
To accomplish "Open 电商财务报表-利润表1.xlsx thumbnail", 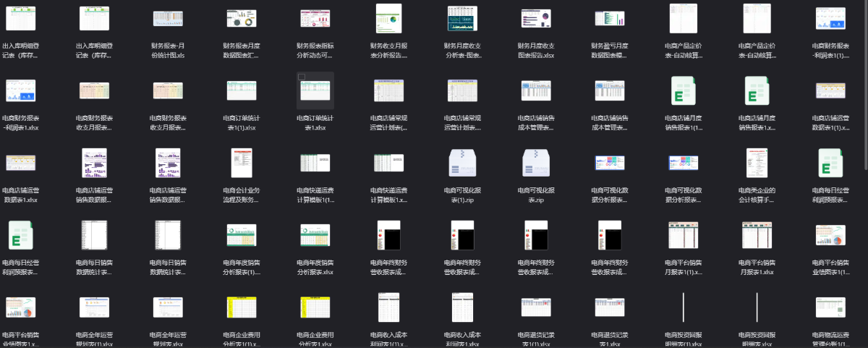I will (20, 93).
